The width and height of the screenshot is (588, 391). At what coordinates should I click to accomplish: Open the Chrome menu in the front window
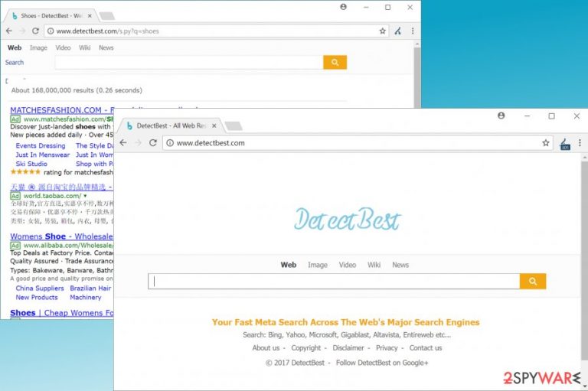580,143
